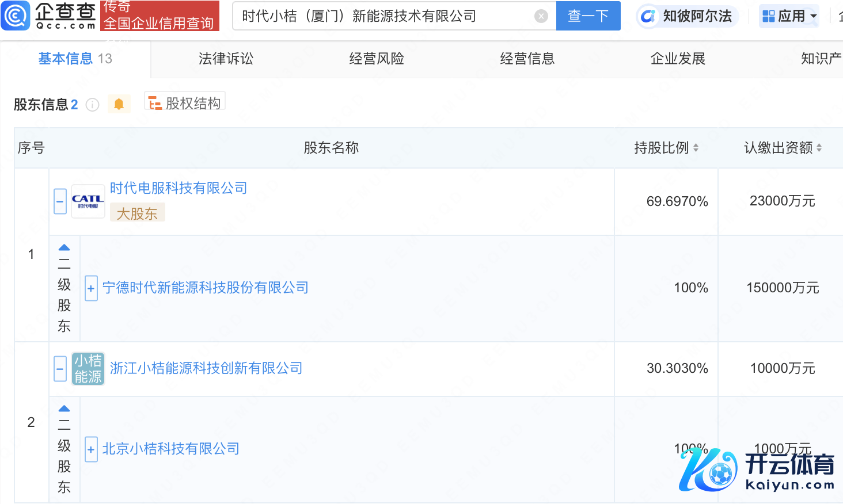Switch to the 经营风险 tab

[377, 59]
